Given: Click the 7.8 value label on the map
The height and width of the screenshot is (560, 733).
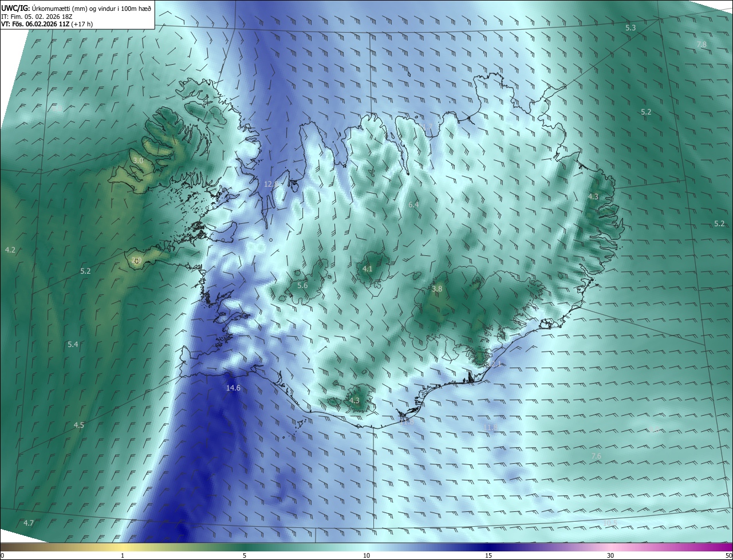Looking at the screenshot, I should point(702,44).
